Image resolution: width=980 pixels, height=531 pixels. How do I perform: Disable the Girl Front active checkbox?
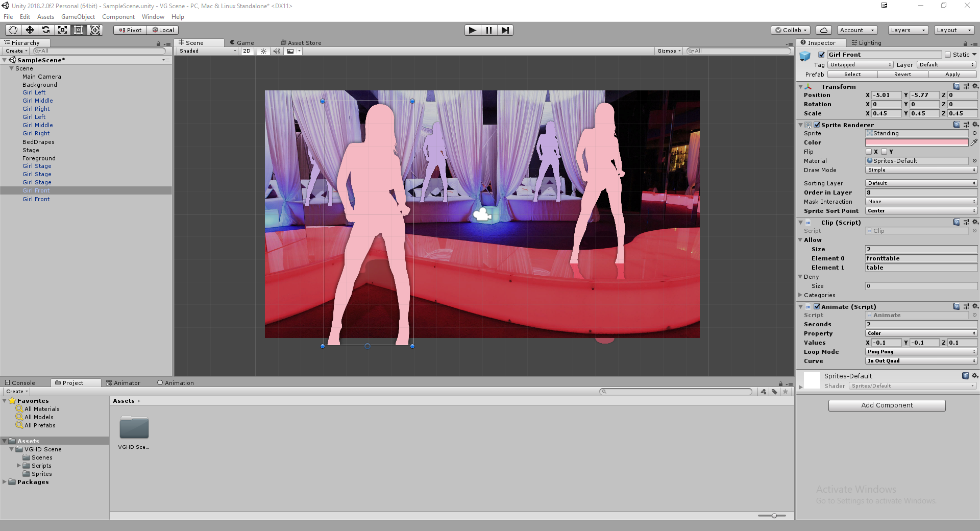(x=821, y=55)
